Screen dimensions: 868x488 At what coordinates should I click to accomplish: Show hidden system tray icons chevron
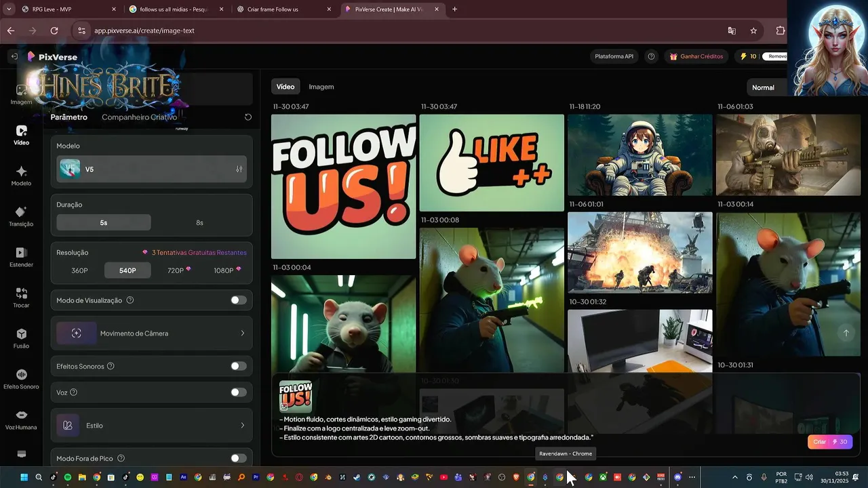[734, 477]
